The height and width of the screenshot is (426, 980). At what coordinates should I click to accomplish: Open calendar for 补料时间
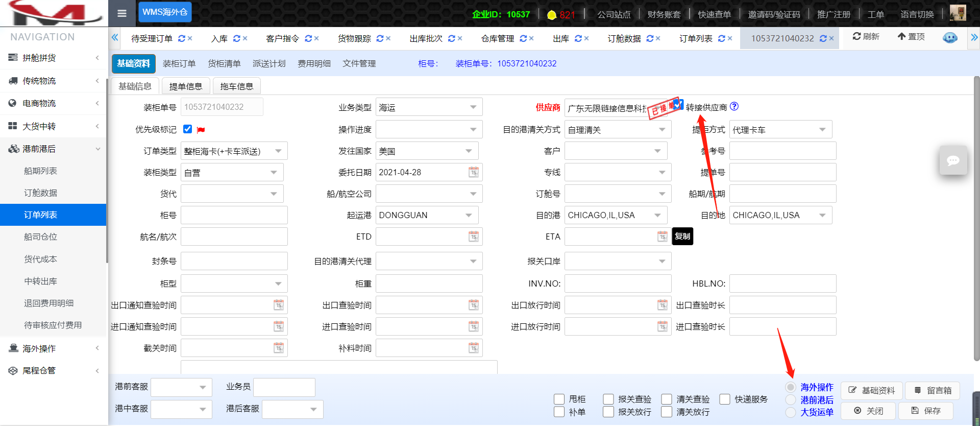(x=474, y=348)
